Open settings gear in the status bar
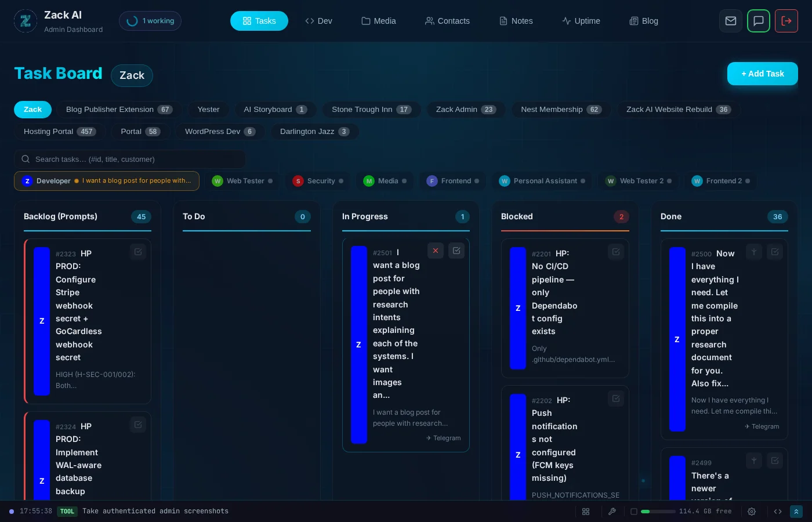The image size is (812, 522). pos(752,512)
